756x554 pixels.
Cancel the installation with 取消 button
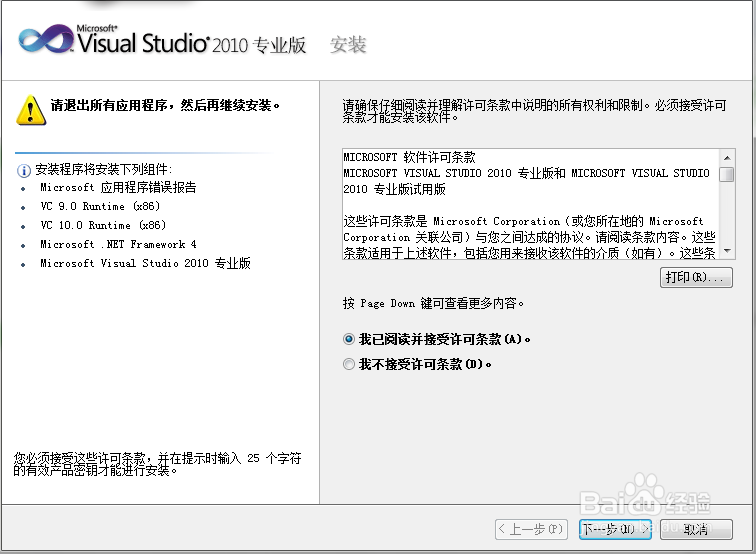click(x=696, y=529)
